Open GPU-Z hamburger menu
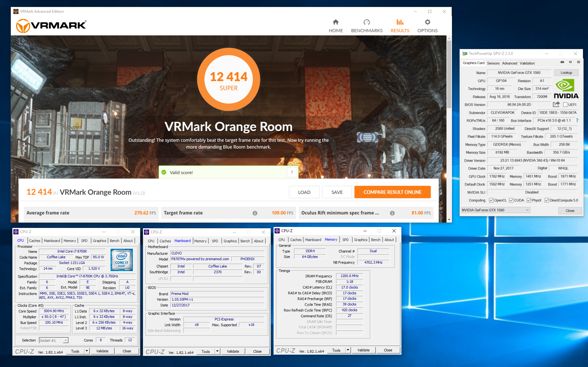Image resolution: width=588 pixels, height=367 pixels. click(x=578, y=62)
